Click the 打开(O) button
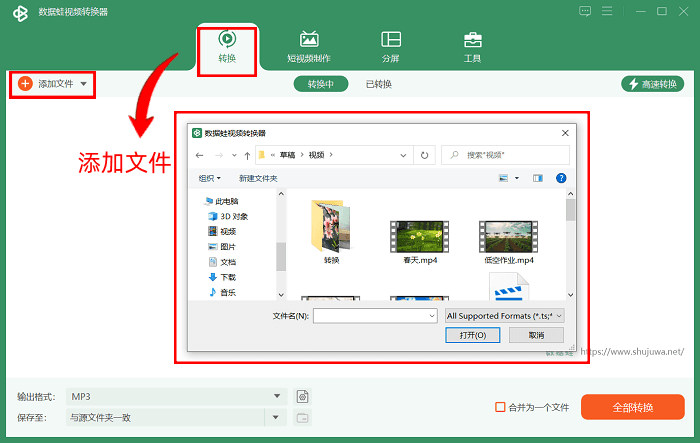 [x=472, y=335]
